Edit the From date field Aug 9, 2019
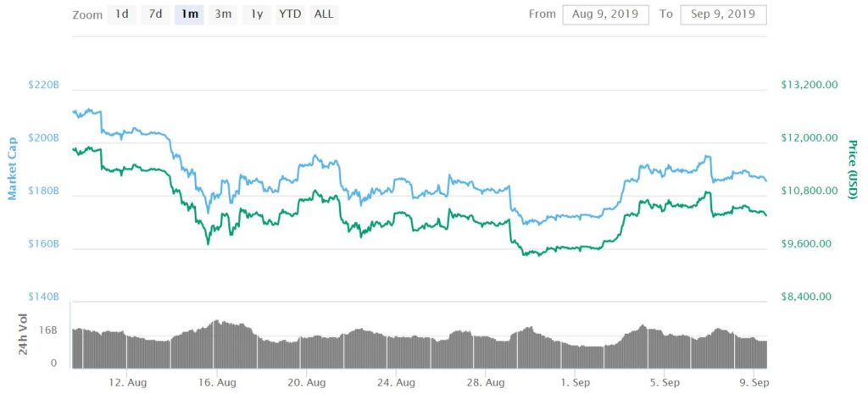 605,14
